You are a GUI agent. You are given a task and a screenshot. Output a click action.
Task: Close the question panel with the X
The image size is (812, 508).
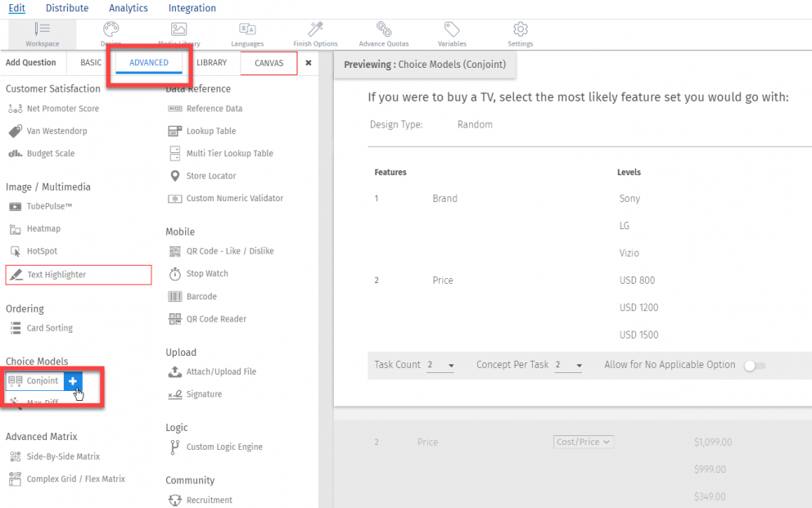pyautogui.click(x=308, y=62)
